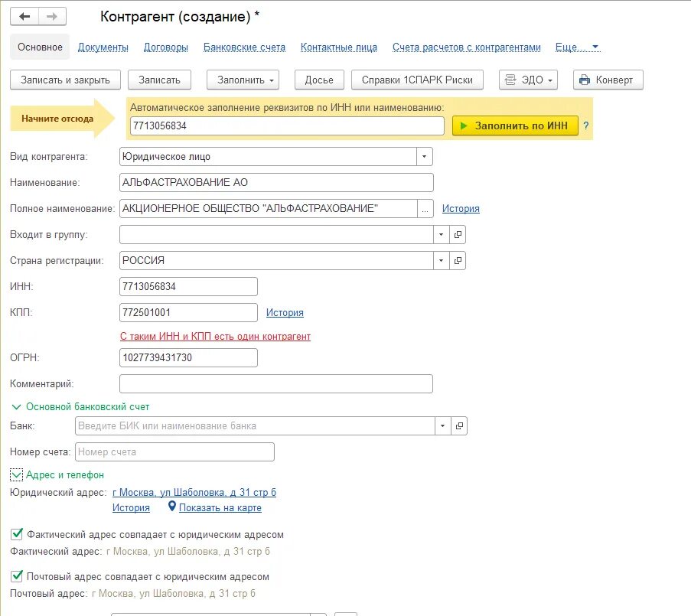Open the ЭДО dropdown button
Screen dimensions: 691x616
tap(528, 80)
